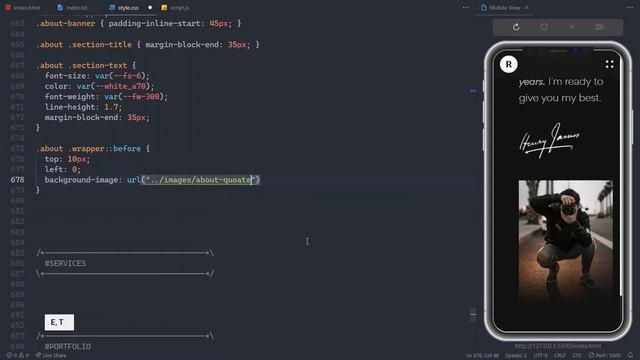This screenshot has width=640, height=360.
Task: Click the errors and warnings status item
Action: pos(18,356)
